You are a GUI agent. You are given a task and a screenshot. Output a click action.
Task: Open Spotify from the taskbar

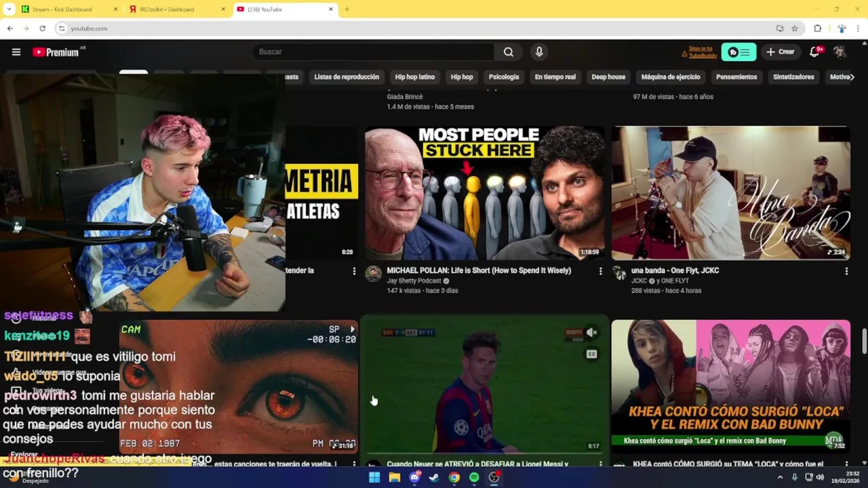click(474, 477)
